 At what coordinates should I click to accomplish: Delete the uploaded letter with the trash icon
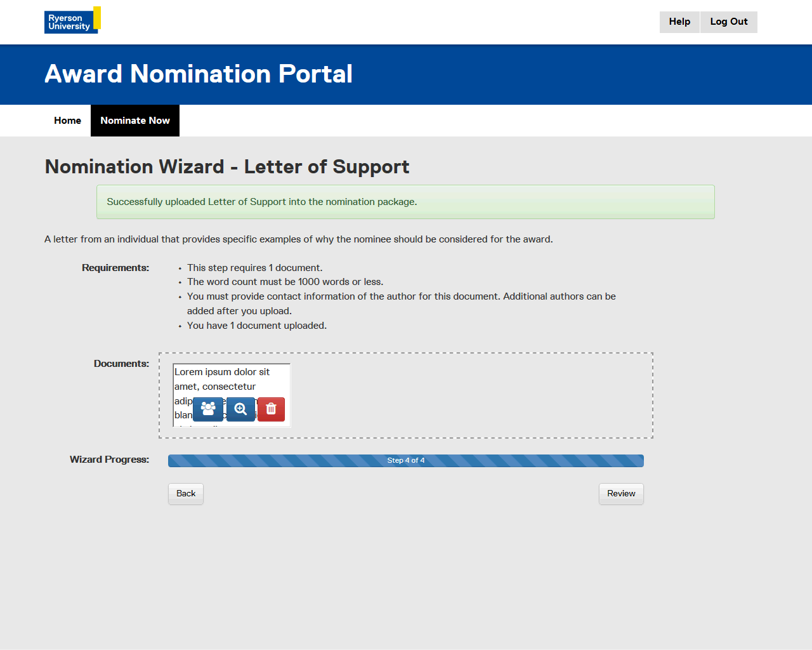(x=271, y=409)
